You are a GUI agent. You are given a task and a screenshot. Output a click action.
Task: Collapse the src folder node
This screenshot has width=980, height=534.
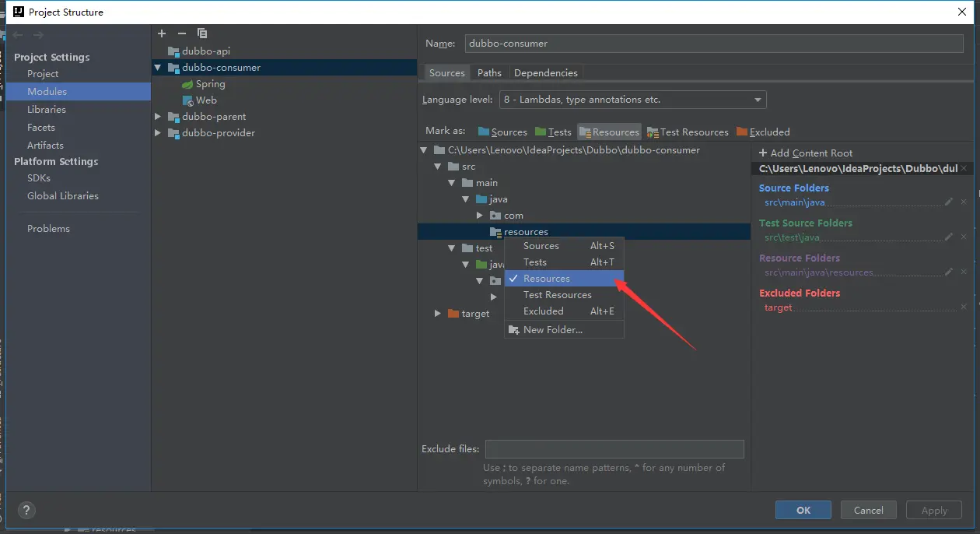click(438, 167)
